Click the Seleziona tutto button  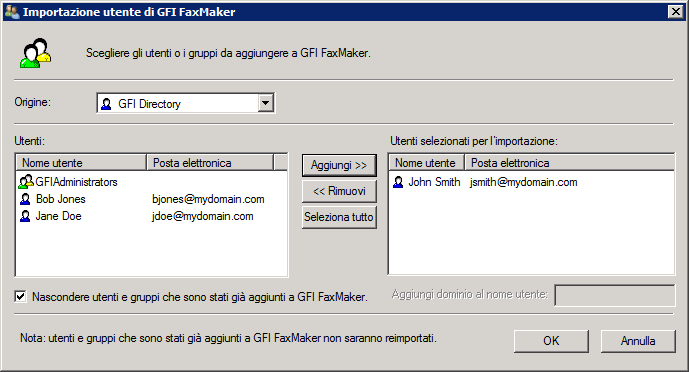click(339, 217)
